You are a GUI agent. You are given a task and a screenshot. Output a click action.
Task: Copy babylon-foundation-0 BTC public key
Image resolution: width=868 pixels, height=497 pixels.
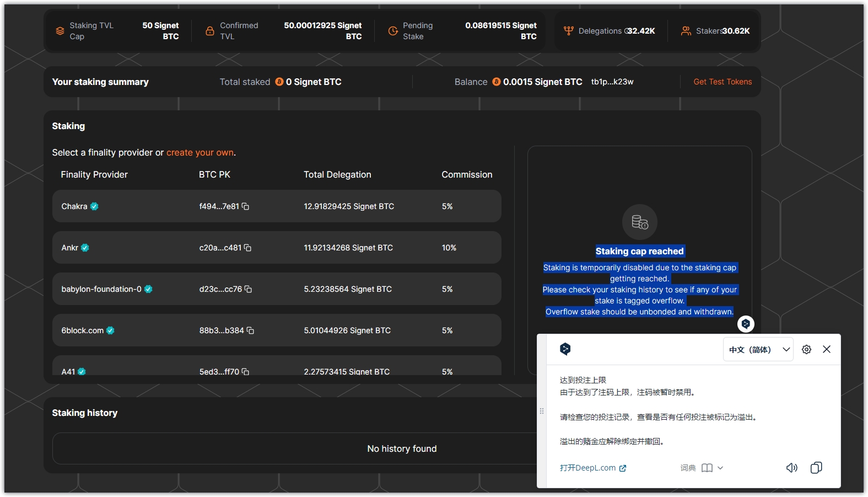pos(249,289)
